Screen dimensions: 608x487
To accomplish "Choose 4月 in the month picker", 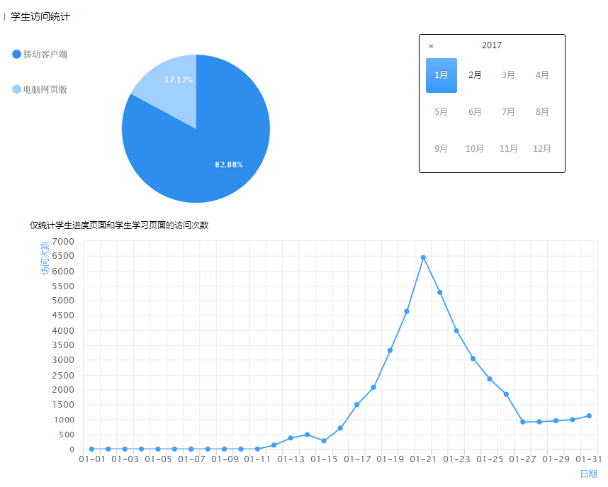I will tap(542, 75).
